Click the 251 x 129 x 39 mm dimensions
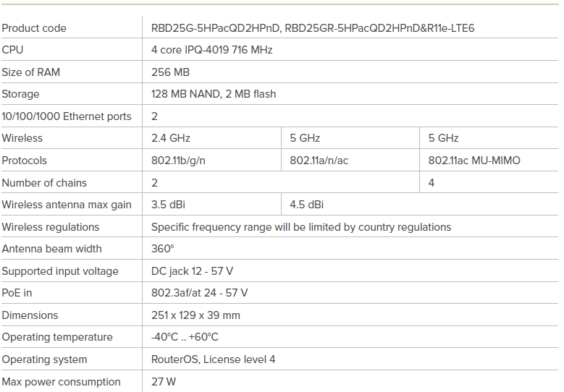Image resolution: width=564 pixels, height=392 pixels. pyautogui.click(x=195, y=315)
